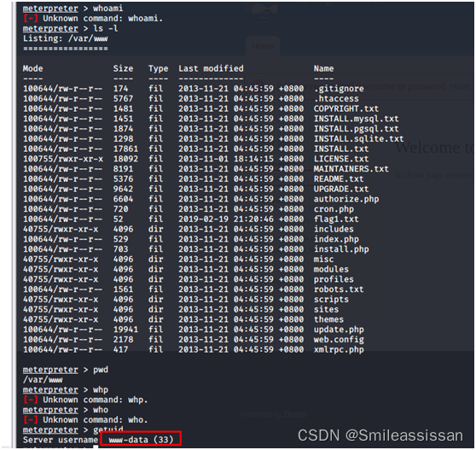Click README.txt in the listing
Screen dimensions: 476x450
coord(339,179)
